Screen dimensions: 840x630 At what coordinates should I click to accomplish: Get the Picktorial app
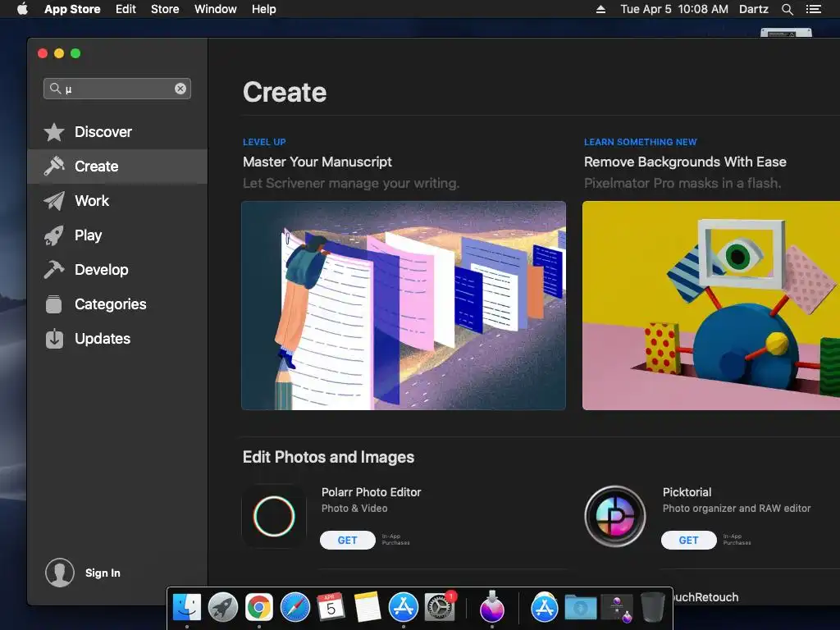pyautogui.click(x=689, y=540)
